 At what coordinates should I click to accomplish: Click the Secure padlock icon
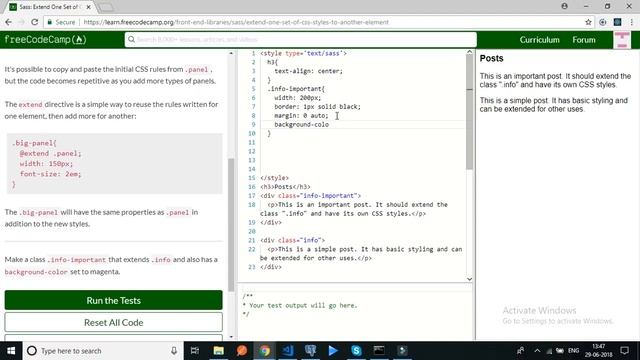click(50, 22)
